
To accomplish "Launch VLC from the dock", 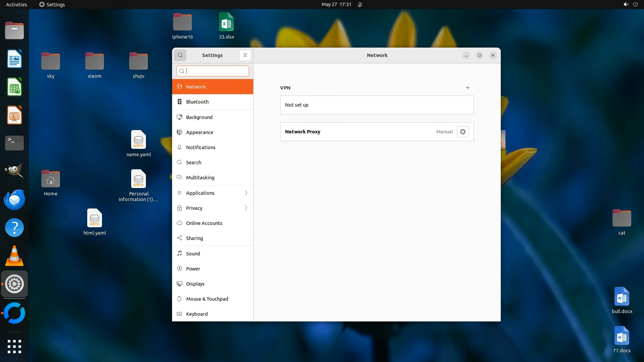I will (x=14, y=256).
